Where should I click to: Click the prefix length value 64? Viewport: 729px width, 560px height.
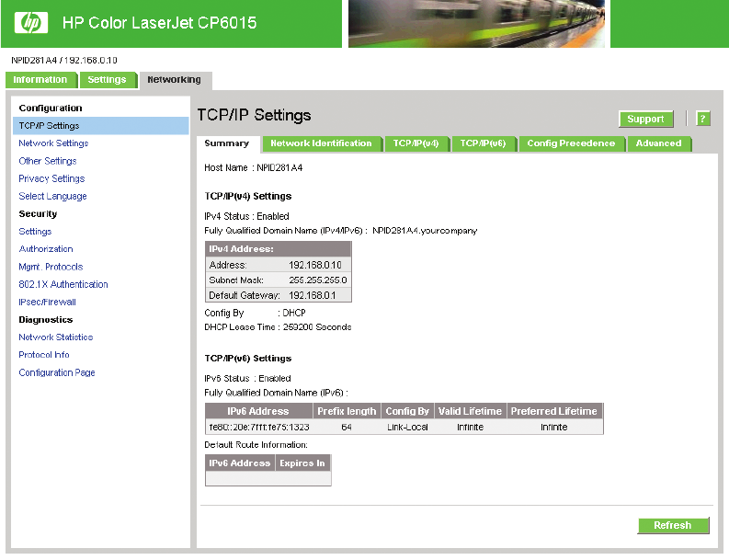[347, 427]
